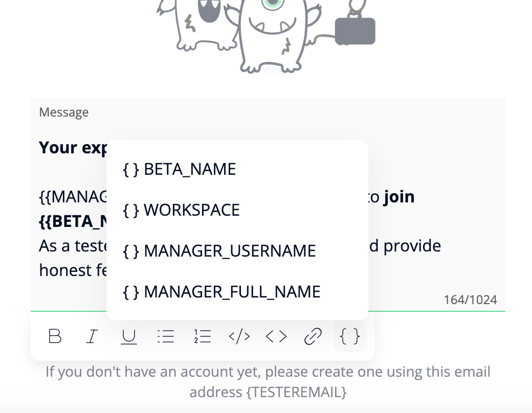Viewport: 532px width, 413px height.
Task: Toggle underline formatting
Action: [129, 336]
